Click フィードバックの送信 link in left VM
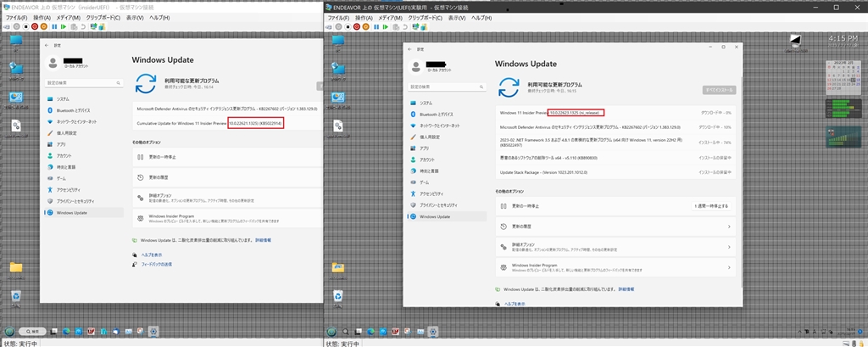 tap(156, 265)
